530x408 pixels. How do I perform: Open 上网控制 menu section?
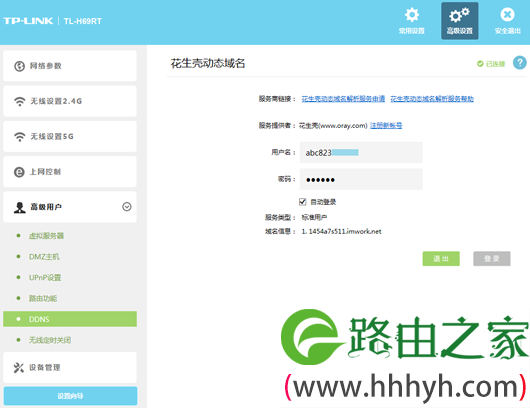pyautogui.click(x=70, y=172)
